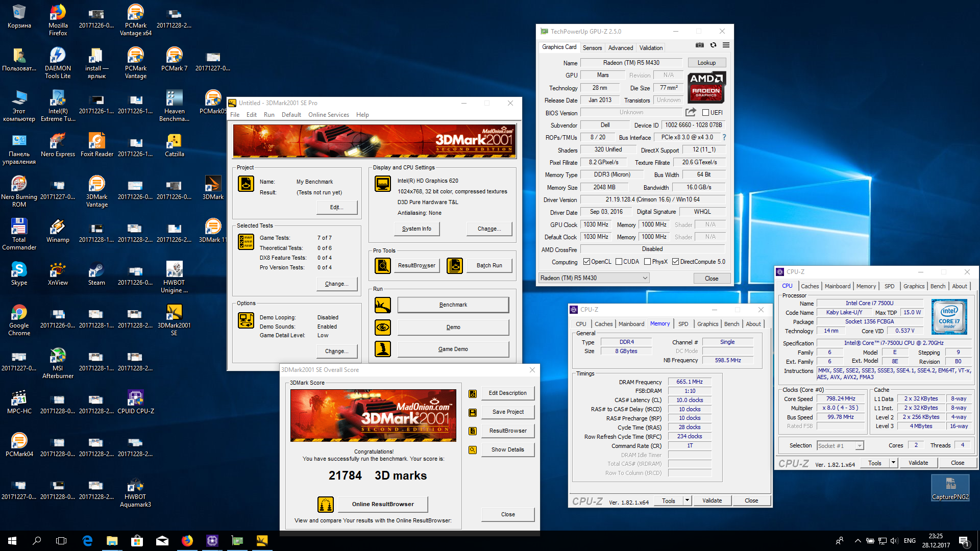Click the taskbar clock showing 23:25
980x551 pixels.
tap(936, 541)
